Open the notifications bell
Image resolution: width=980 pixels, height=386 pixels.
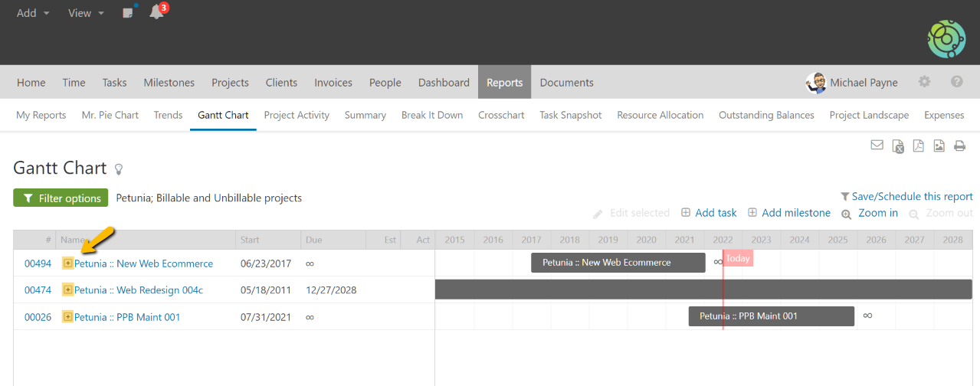click(x=156, y=12)
